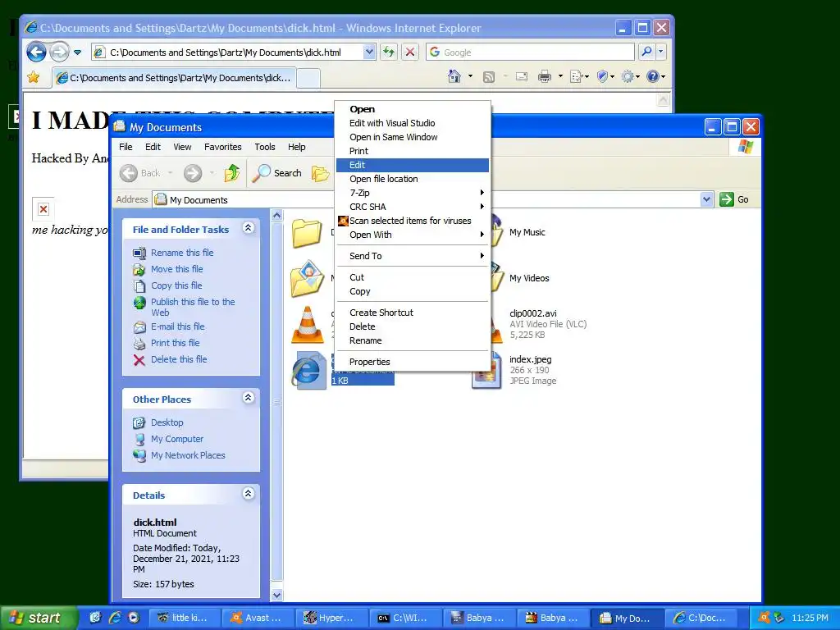Click task pane scrollbar down arrow
The height and width of the screenshot is (630, 840).
[277, 595]
